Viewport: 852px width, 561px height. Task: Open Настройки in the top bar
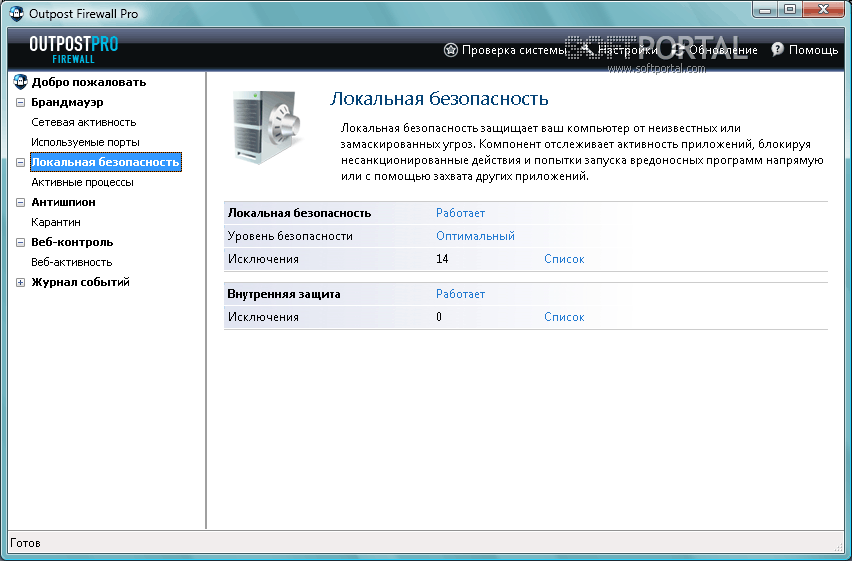pyautogui.click(x=628, y=50)
